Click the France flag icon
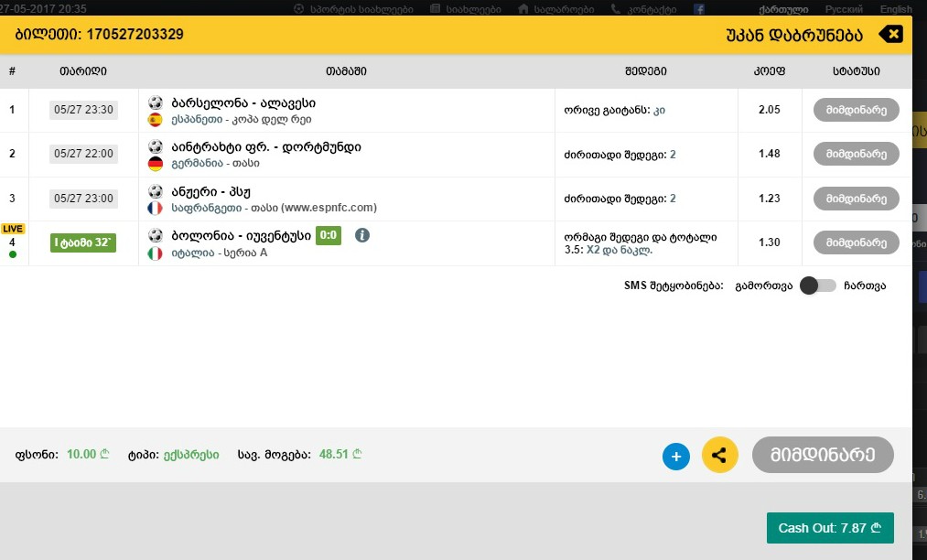Image resolution: width=927 pixels, height=560 pixels. (x=155, y=208)
